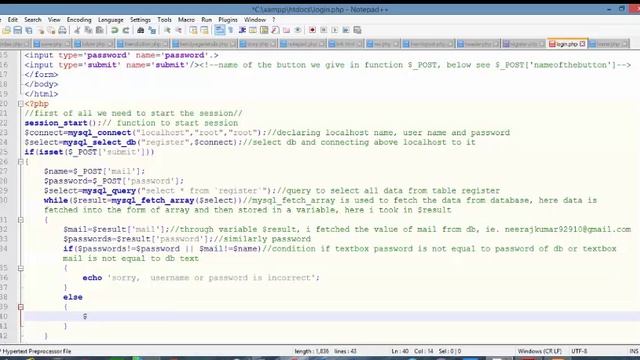
Task: Stop macro recording with the Stop icon
Action: point(324,30)
